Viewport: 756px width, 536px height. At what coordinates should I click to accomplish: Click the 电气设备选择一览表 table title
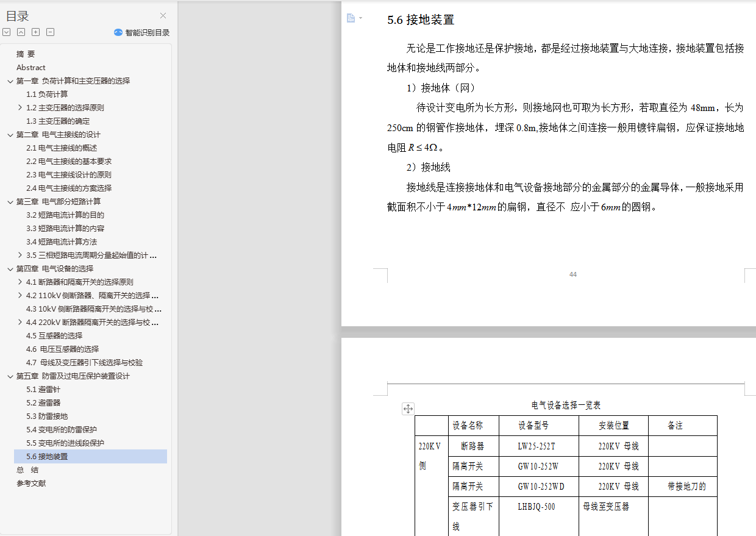[x=566, y=405]
